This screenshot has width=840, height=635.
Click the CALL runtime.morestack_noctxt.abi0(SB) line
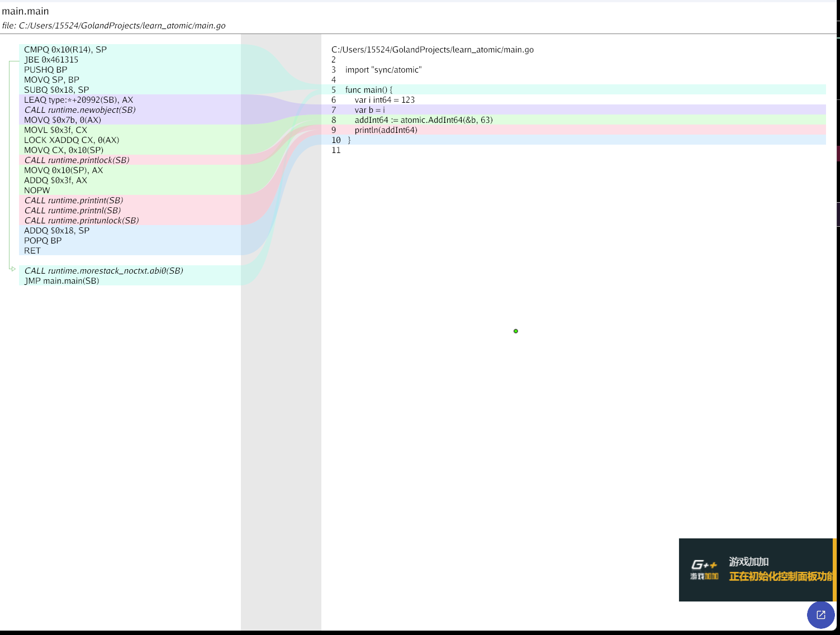click(103, 271)
